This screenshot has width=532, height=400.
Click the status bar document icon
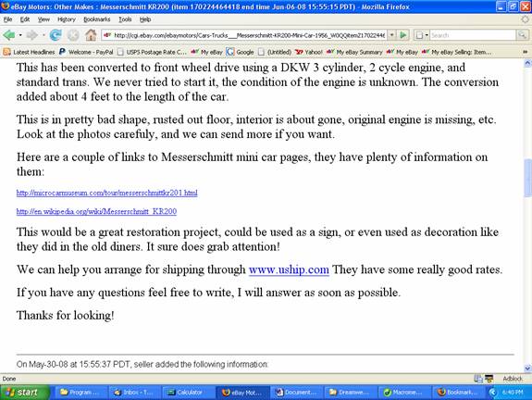(x=478, y=379)
